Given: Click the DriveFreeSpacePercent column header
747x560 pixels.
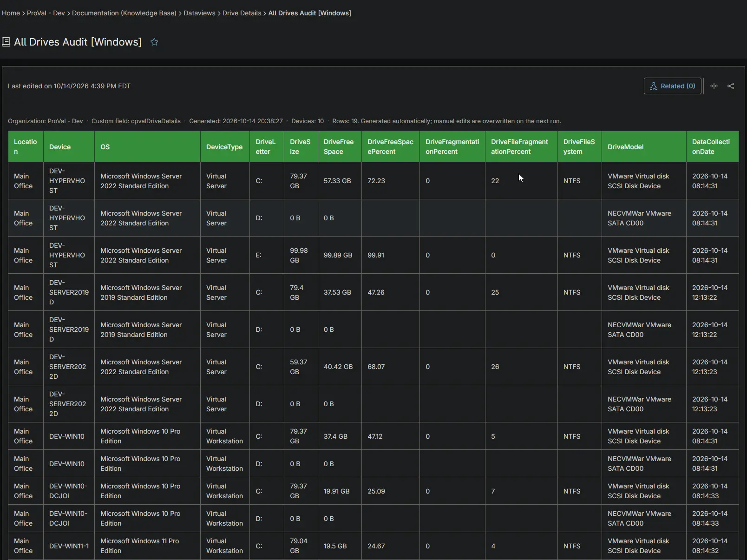Looking at the screenshot, I should (x=390, y=146).
